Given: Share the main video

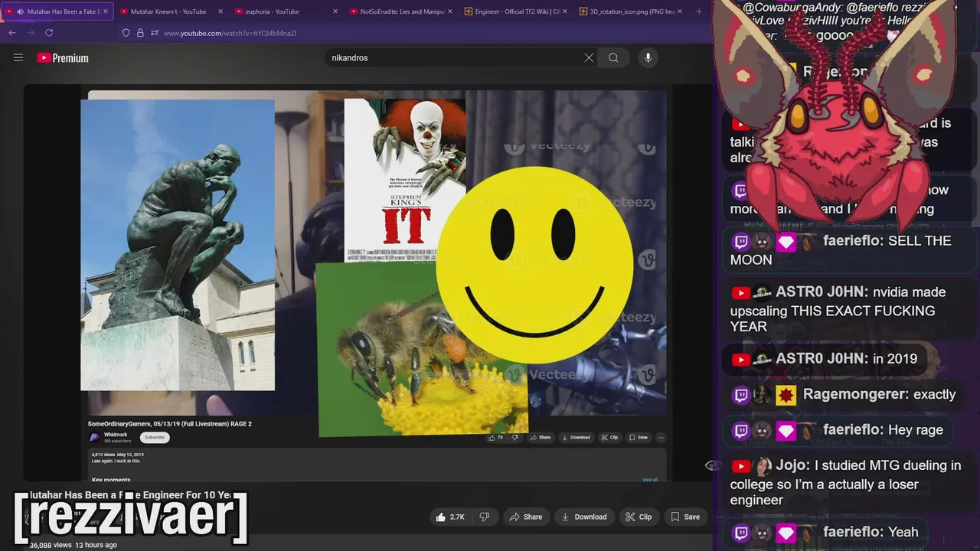Looking at the screenshot, I should pos(525,517).
